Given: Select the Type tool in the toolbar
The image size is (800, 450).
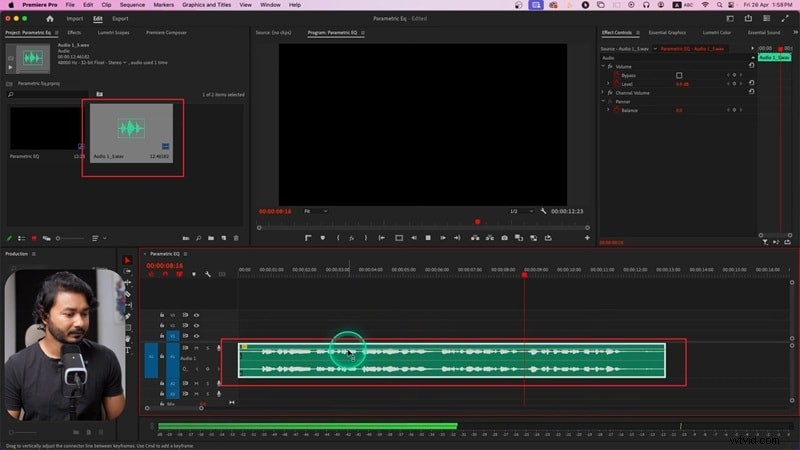Looking at the screenshot, I should pos(128,350).
